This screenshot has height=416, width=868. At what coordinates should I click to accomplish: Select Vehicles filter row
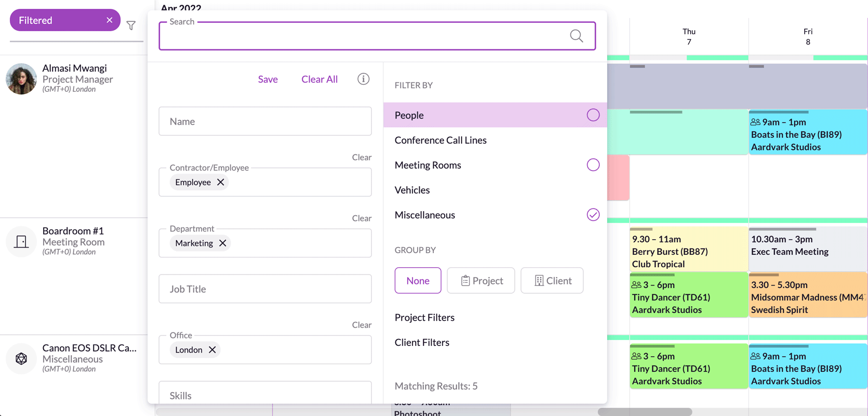(495, 190)
